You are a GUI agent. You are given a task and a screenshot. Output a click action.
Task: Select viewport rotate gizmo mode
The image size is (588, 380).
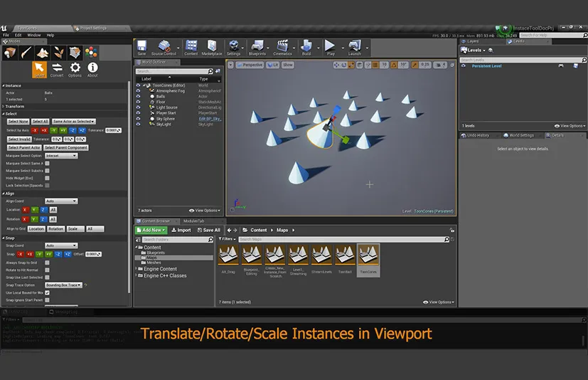[343, 65]
